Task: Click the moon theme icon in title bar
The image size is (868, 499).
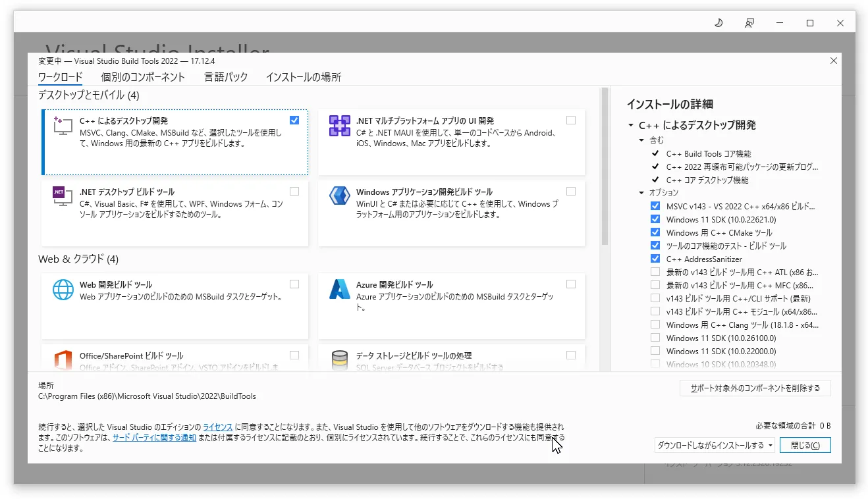Action: pos(719,23)
